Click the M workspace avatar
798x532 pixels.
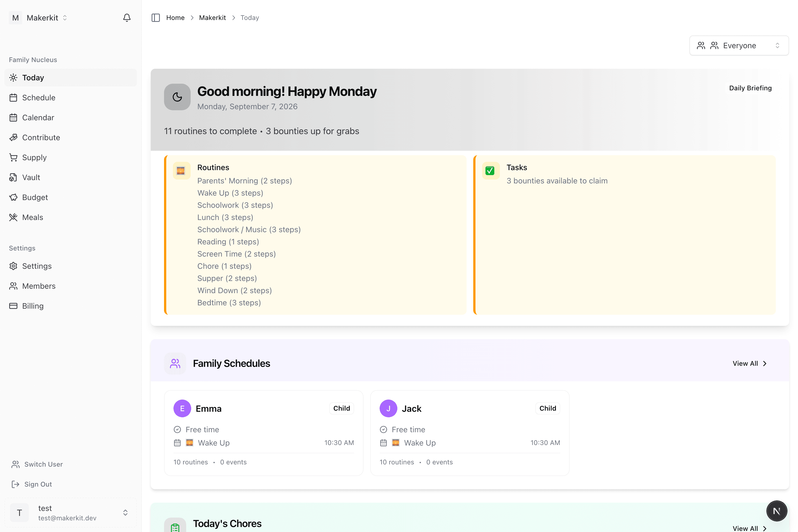pyautogui.click(x=16, y=18)
